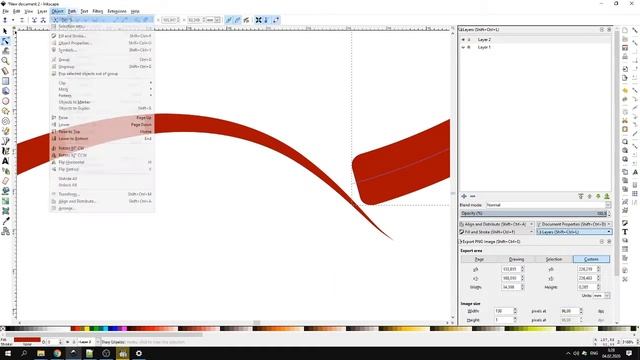Select the Text tool in toolbox

(5, 161)
